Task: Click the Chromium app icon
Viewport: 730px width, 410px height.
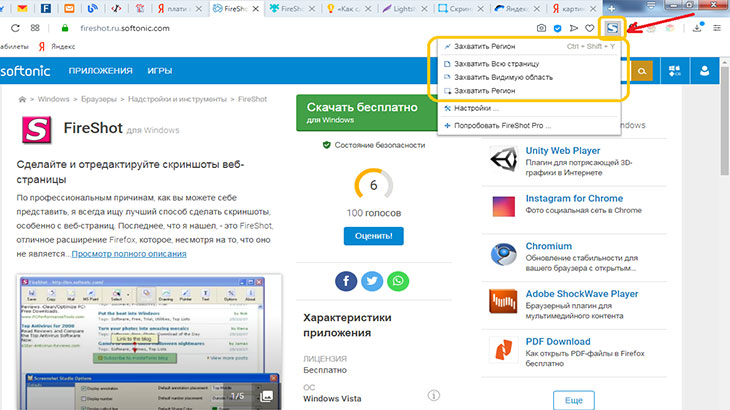Action: point(504,255)
